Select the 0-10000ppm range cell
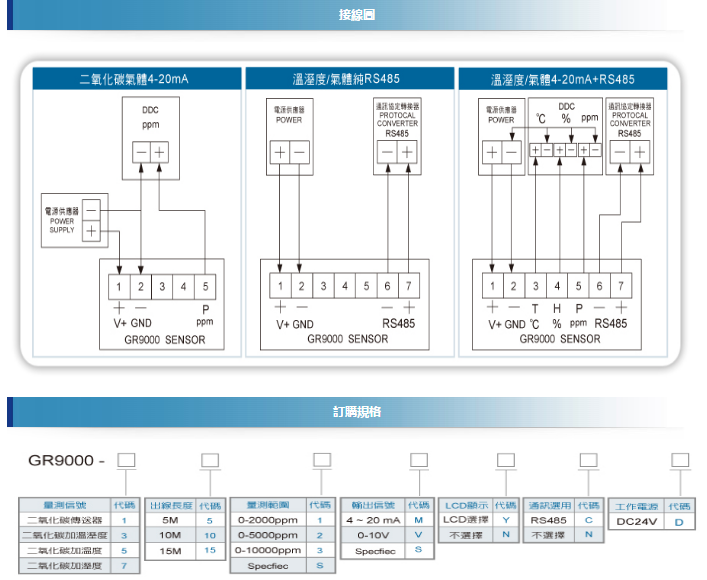Image resolution: width=707 pixels, height=580 pixels. [x=268, y=550]
